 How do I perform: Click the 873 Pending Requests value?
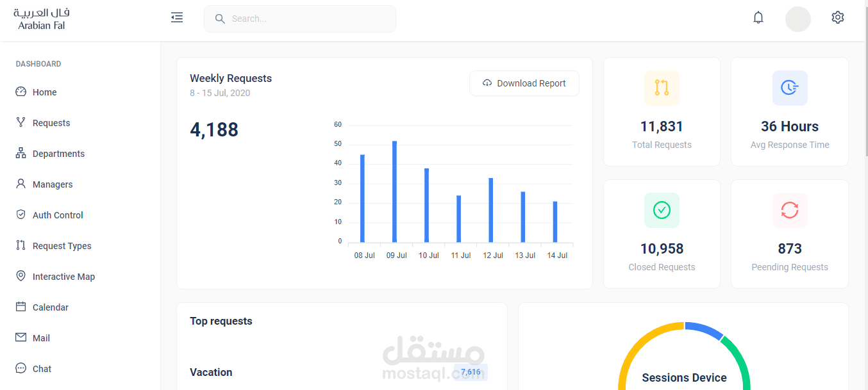(x=790, y=248)
